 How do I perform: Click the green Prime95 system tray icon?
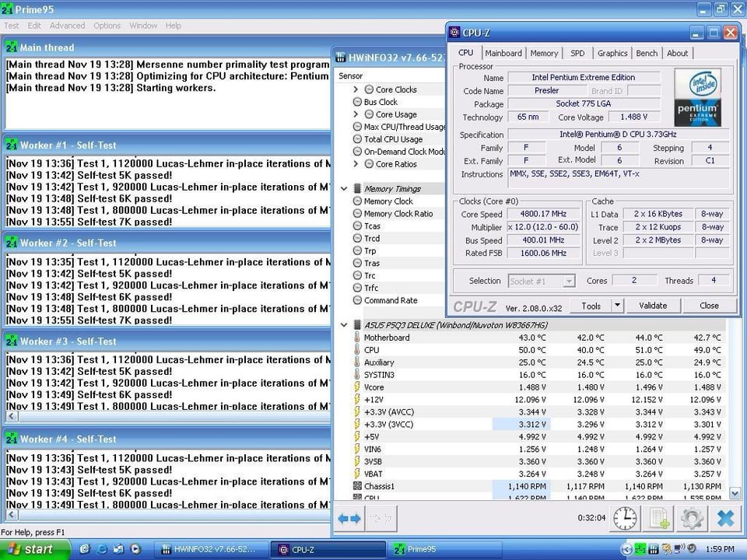click(x=640, y=550)
